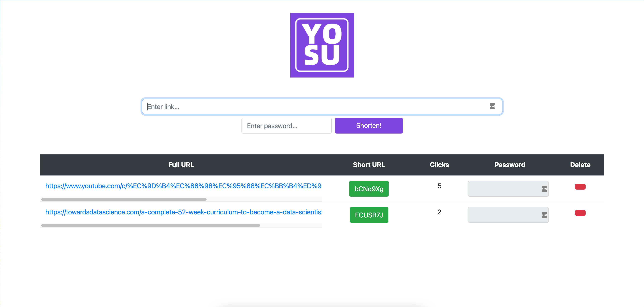Delete the bCNq9Xg short URL entry
Screen dimensions: 644x307
click(x=580, y=187)
